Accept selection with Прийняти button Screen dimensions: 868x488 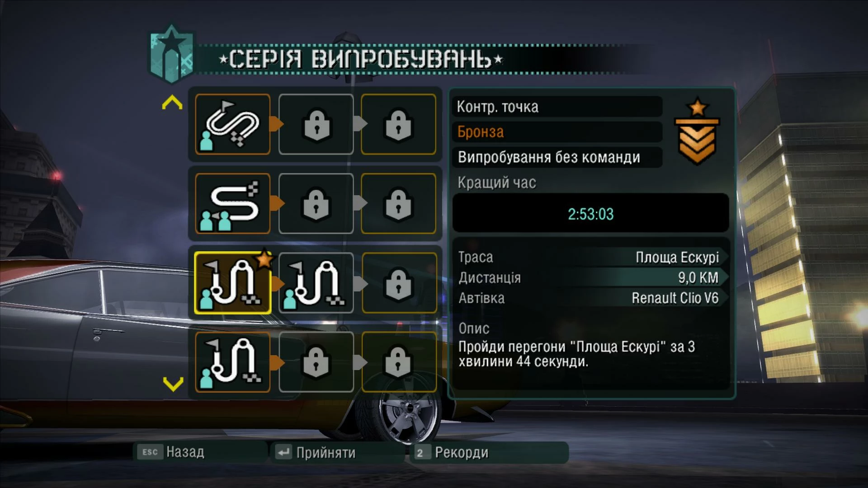coord(316,452)
